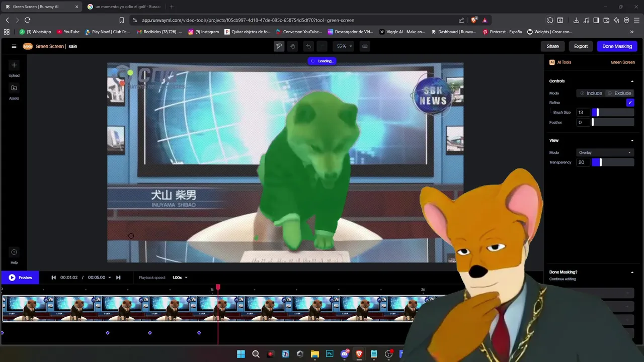Viewport: 644px width, 362px height.
Task: Open the Pinterest - España bookmark
Action: pos(502,32)
